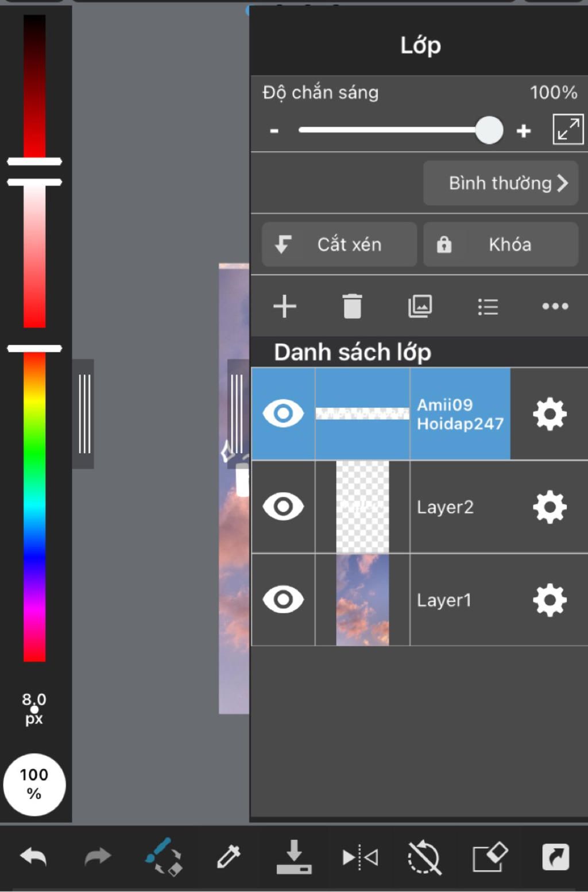Save canvas with download icon
This screenshot has width=588, height=892.
click(x=294, y=856)
